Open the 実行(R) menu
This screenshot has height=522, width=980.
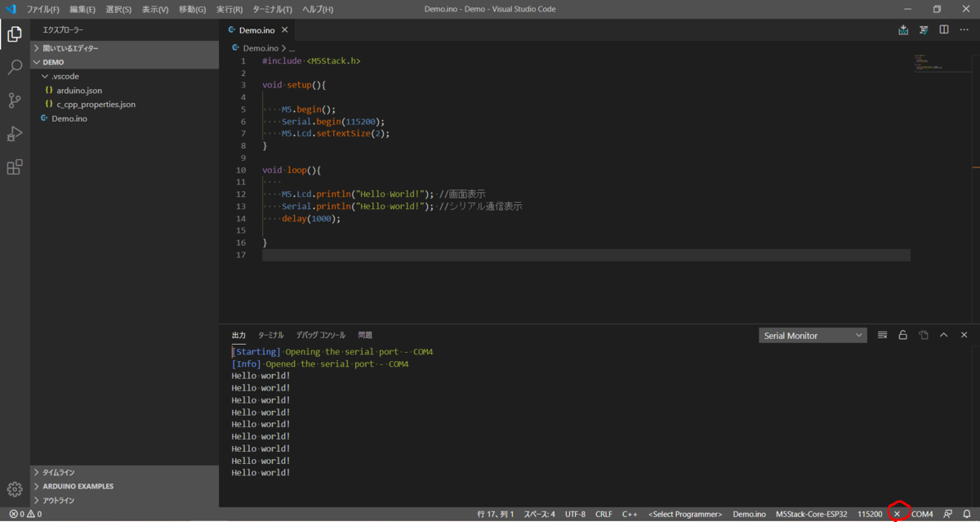pyautogui.click(x=229, y=9)
